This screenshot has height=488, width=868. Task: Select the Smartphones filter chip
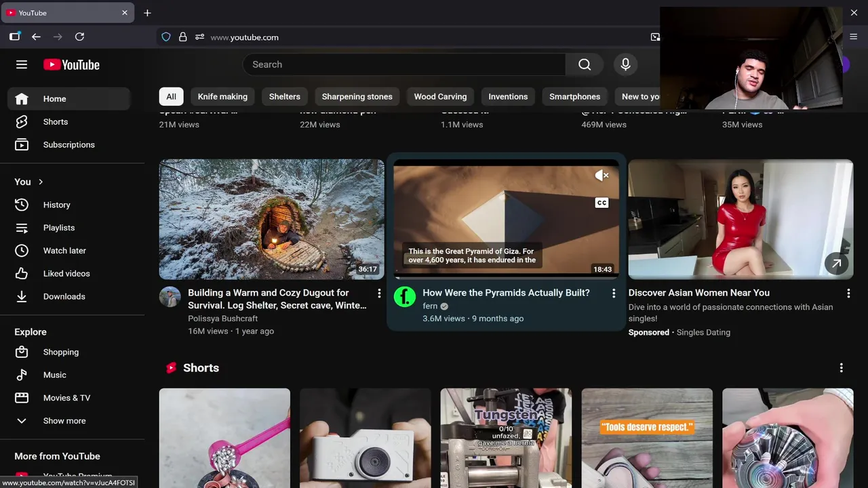[574, 96]
